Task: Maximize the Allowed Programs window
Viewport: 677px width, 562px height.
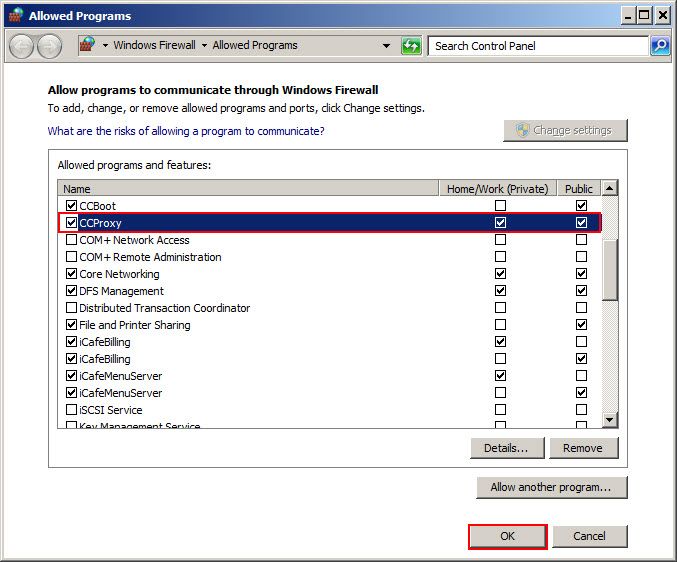Action: (644, 16)
